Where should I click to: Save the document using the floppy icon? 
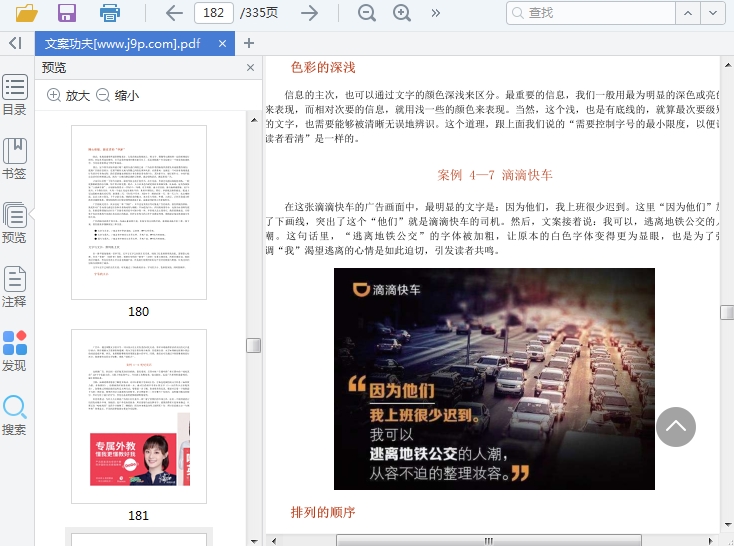point(67,13)
